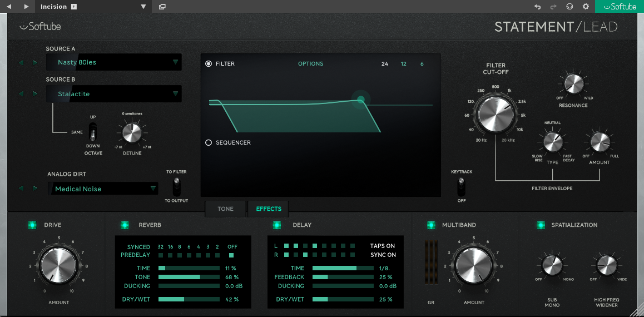
Task: Open the Analog Dirt Medical Noise dropdown
Action: pos(103,189)
